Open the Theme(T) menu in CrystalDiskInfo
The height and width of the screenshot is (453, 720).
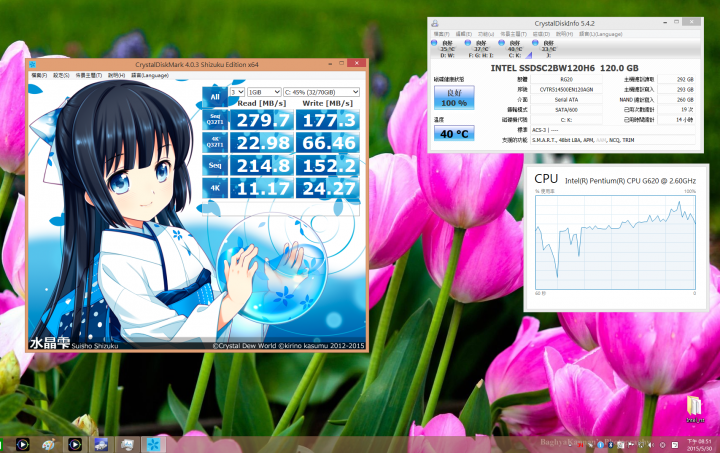coord(513,34)
